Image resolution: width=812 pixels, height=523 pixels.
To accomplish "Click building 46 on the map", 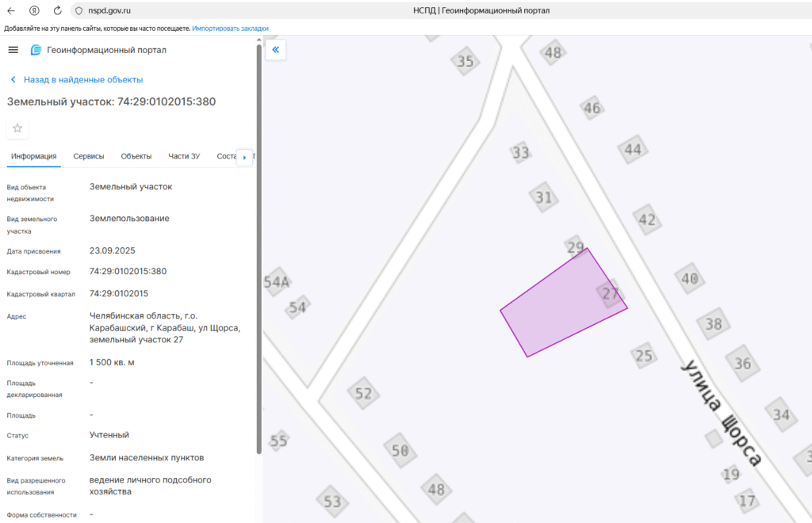I will click(592, 108).
